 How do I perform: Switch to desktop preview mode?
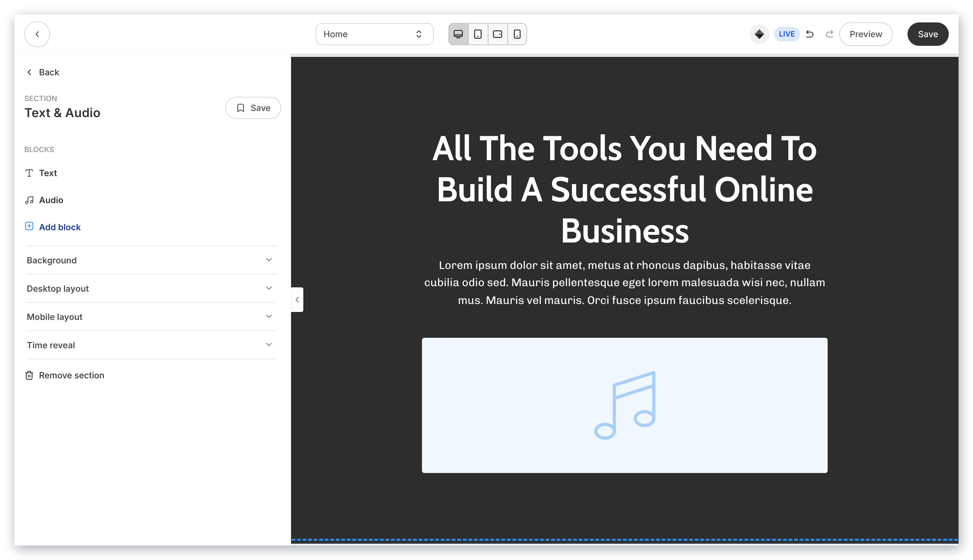pyautogui.click(x=458, y=34)
